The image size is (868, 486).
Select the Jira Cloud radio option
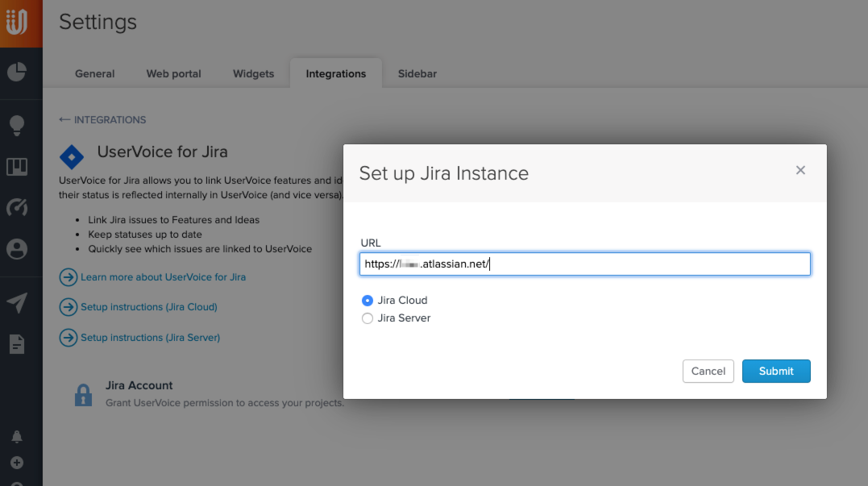(x=368, y=300)
